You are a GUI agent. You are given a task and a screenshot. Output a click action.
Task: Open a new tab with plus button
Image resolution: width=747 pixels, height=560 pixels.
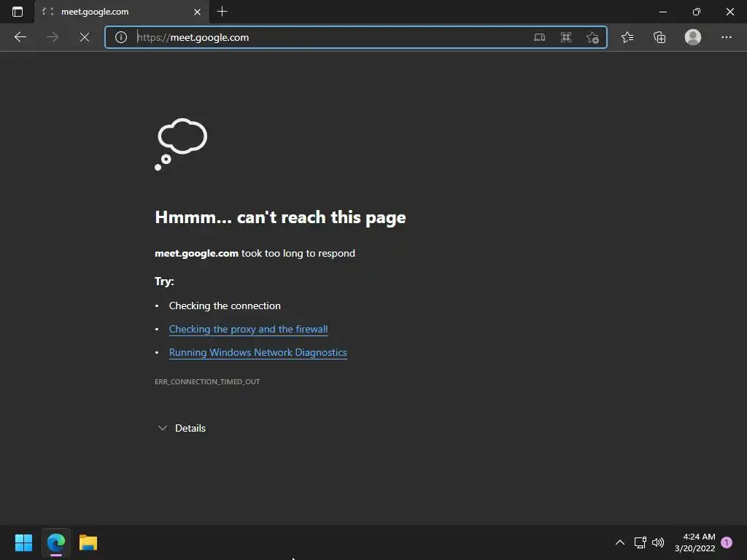pyautogui.click(x=222, y=12)
